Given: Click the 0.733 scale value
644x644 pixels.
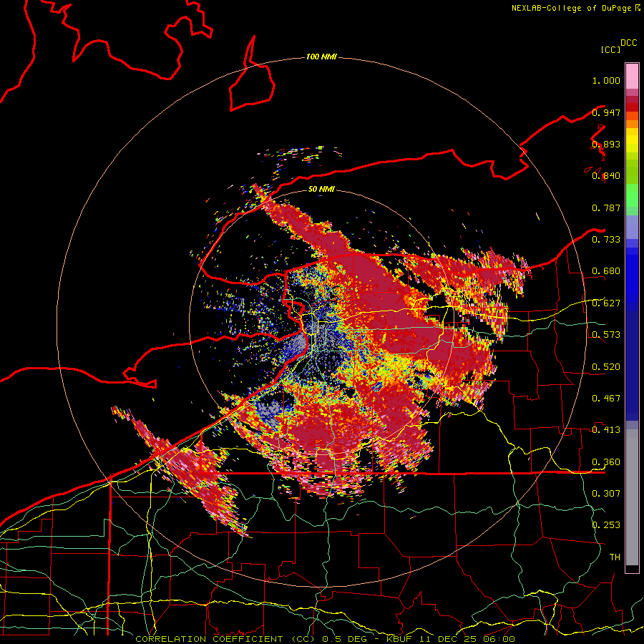Looking at the screenshot, I should click(606, 239).
